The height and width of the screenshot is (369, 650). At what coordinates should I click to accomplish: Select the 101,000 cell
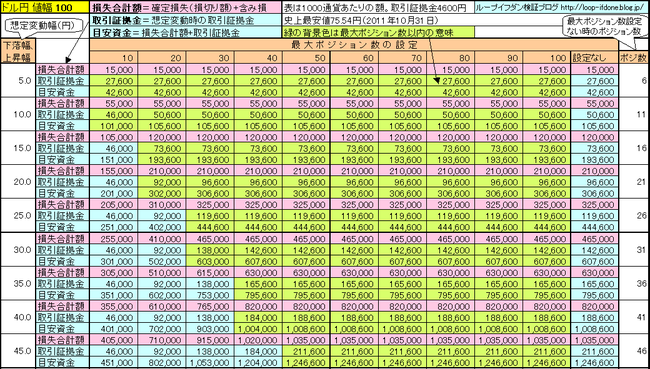[x=114, y=126]
